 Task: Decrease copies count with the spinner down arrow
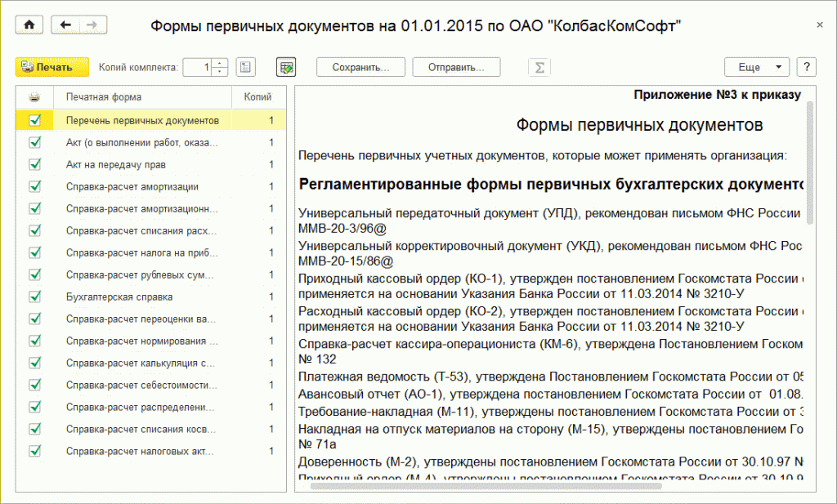pos(220,72)
